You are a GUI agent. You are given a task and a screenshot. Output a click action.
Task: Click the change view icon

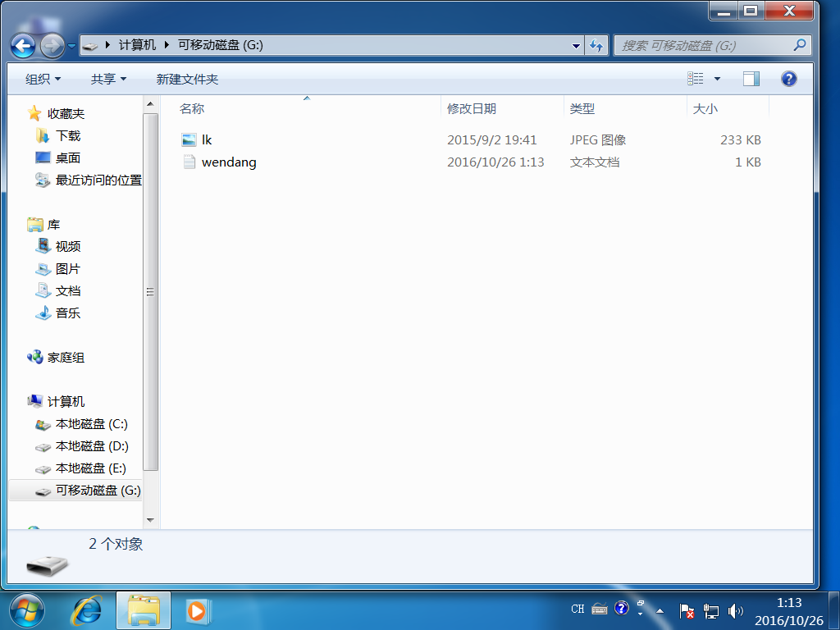click(x=696, y=79)
